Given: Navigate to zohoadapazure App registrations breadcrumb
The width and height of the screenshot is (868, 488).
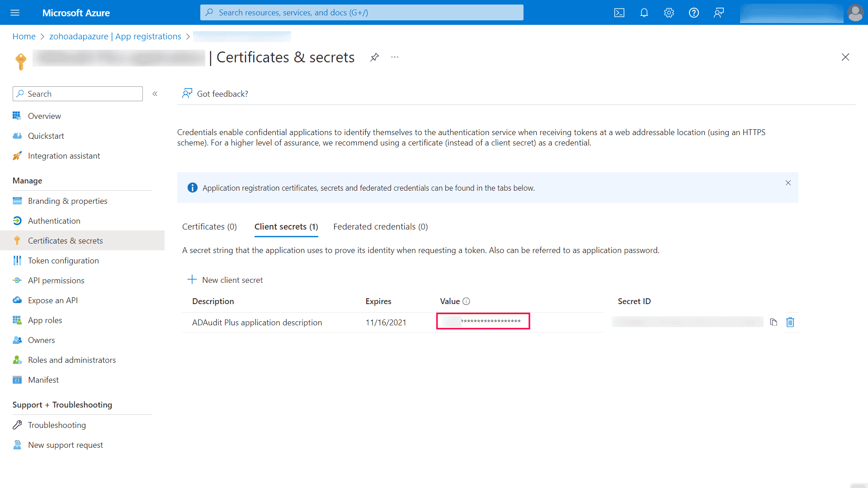Looking at the screenshot, I should coord(115,36).
